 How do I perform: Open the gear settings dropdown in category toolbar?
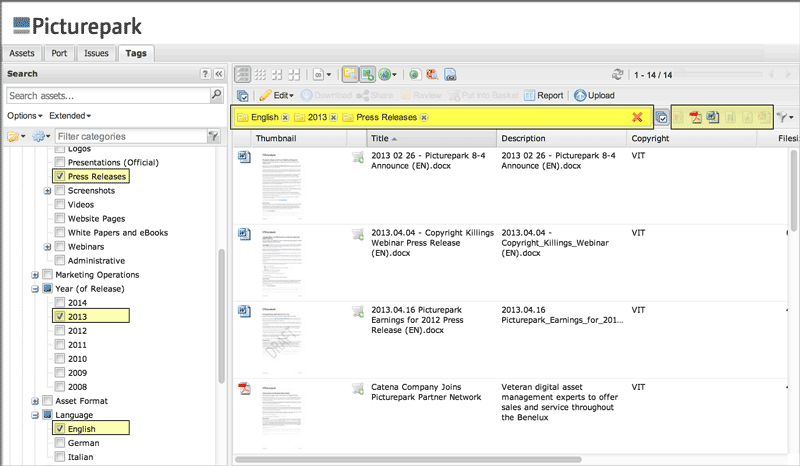(x=41, y=136)
